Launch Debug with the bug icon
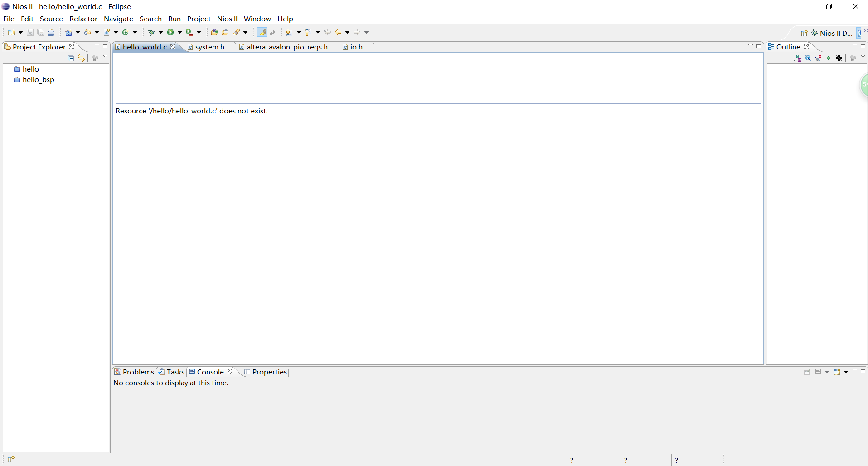 (x=152, y=32)
